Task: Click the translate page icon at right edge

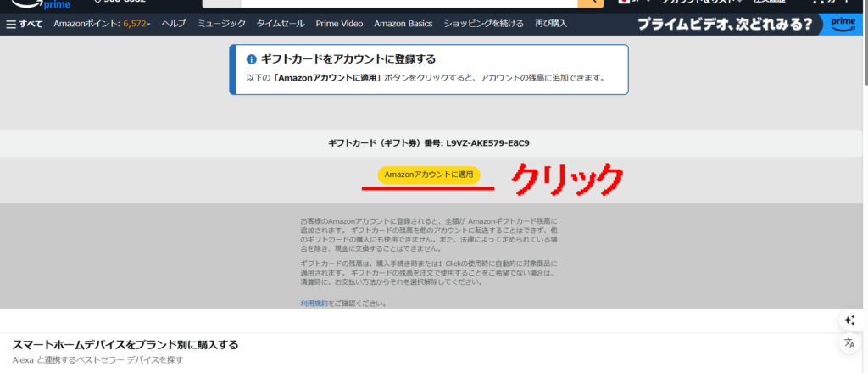Action: coord(849,343)
